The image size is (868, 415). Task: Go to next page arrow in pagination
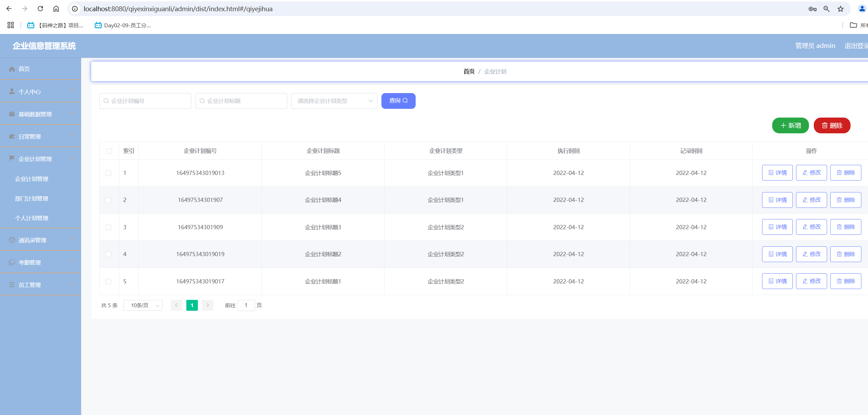click(x=208, y=305)
